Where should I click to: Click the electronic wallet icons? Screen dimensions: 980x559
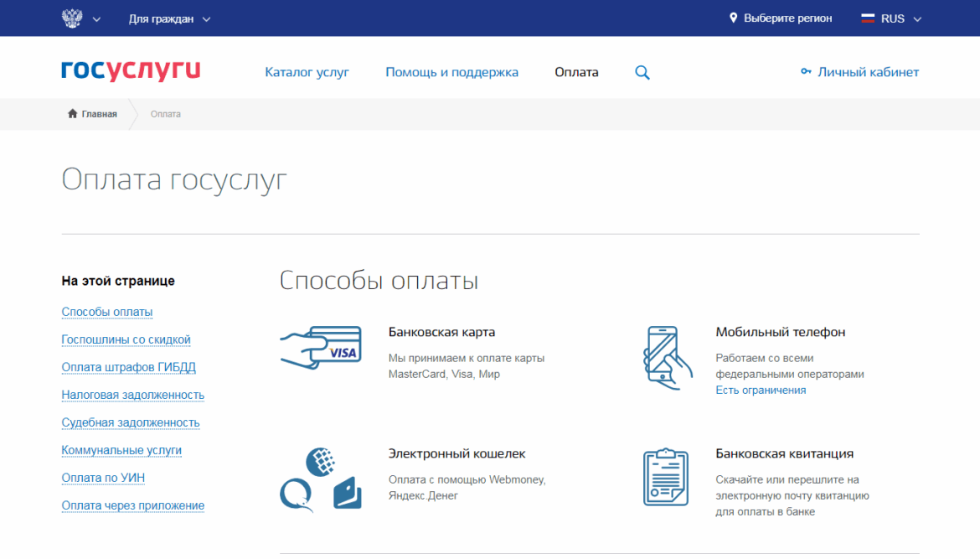[x=320, y=480]
